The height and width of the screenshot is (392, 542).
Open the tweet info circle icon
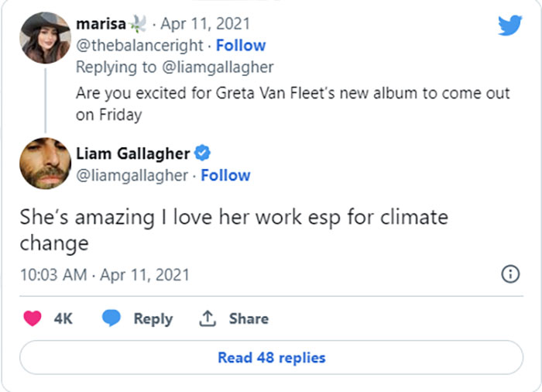(510, 274)
